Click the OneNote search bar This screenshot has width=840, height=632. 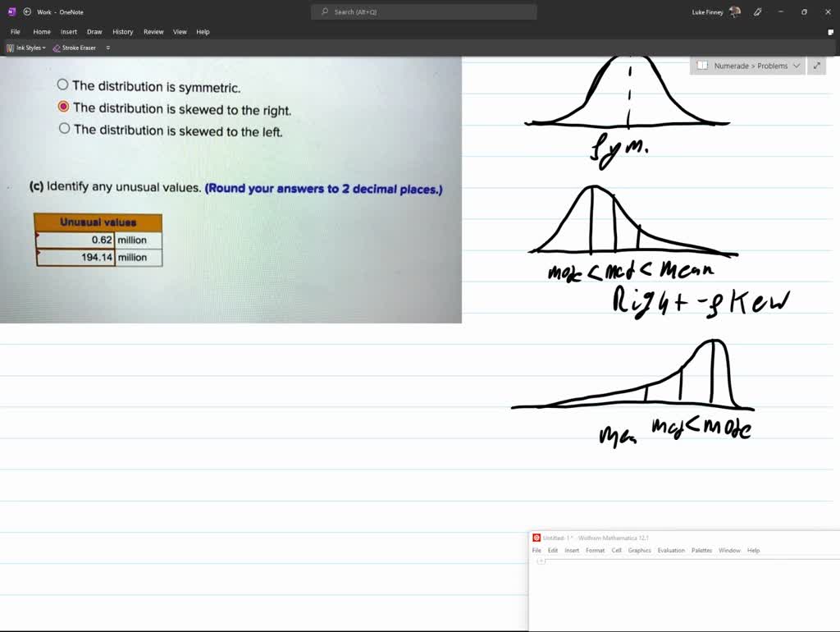[422, 12]
